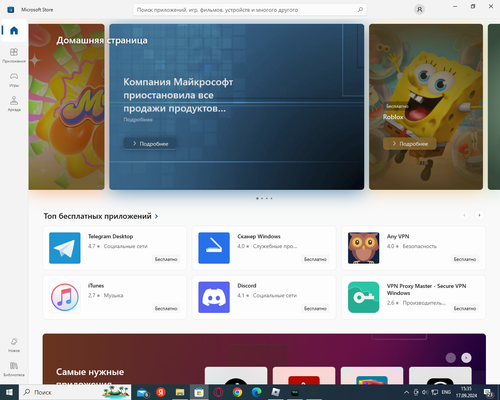Open the Arcade section in sidebar
This screenshot has height=400, width=500.
click(14, 104)
